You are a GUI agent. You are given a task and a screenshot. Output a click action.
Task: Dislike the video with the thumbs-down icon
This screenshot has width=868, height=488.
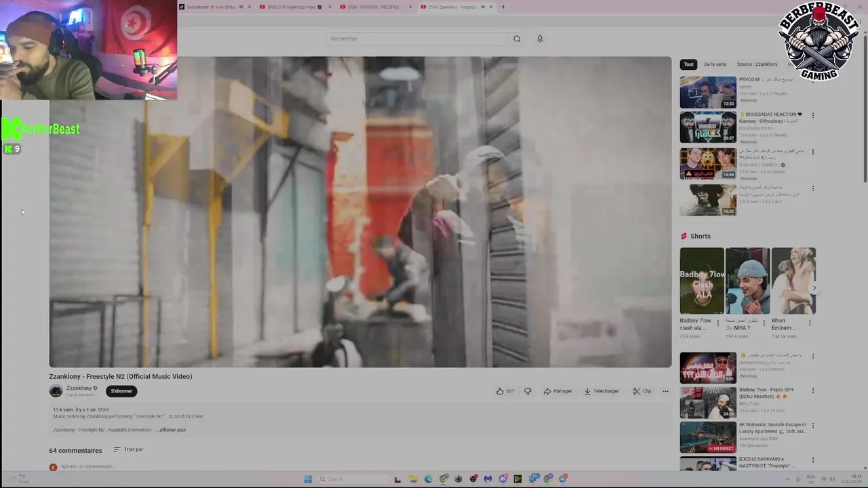point(528,391)
